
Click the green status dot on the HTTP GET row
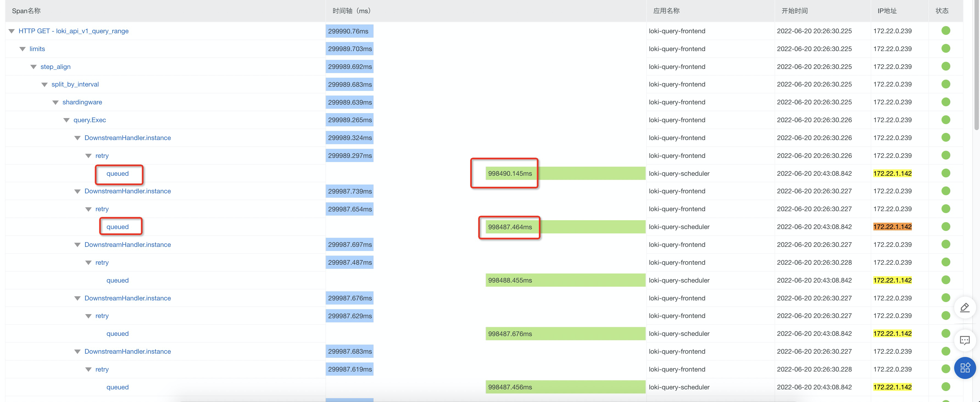[946, 31]
